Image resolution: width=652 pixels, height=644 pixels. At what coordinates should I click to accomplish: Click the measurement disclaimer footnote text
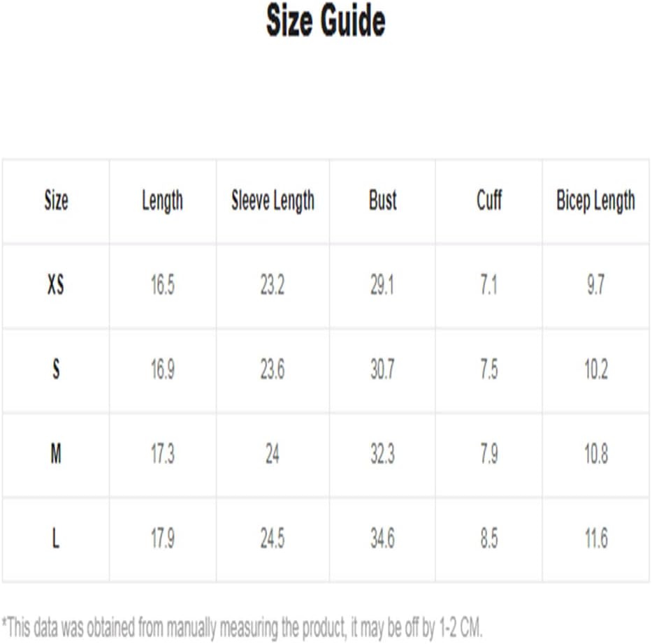(x=242, y=627)
